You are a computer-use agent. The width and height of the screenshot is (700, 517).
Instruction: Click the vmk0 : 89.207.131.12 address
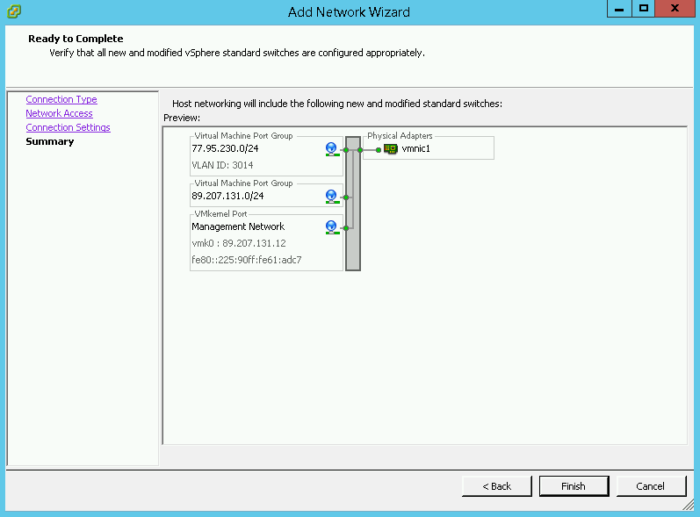coord(239,243)
